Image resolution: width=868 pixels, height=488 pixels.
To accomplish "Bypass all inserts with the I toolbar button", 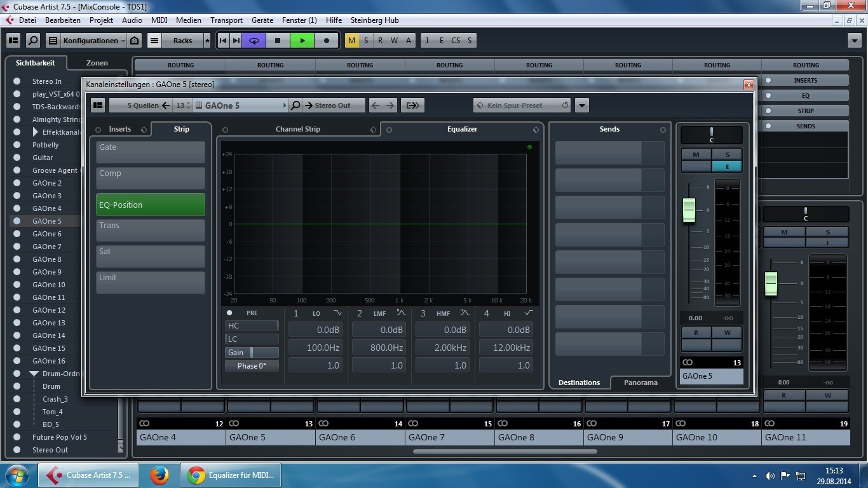I will point(427,41).
